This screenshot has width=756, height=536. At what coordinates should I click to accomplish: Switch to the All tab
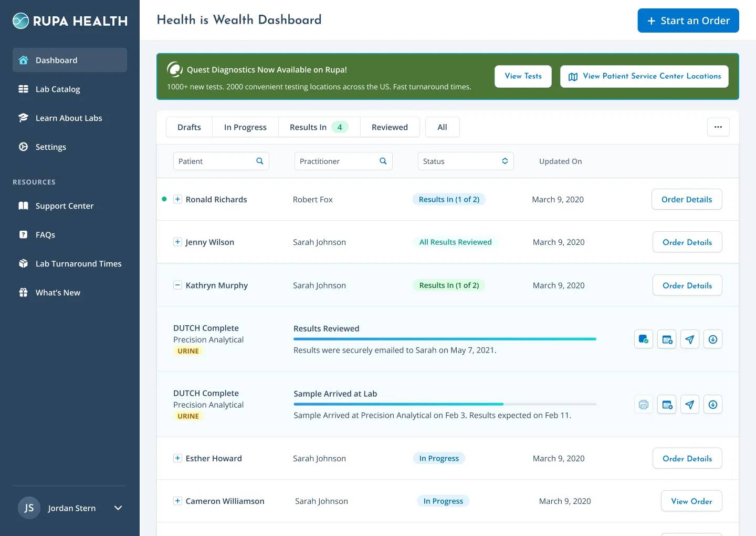(x=443, y=127)
